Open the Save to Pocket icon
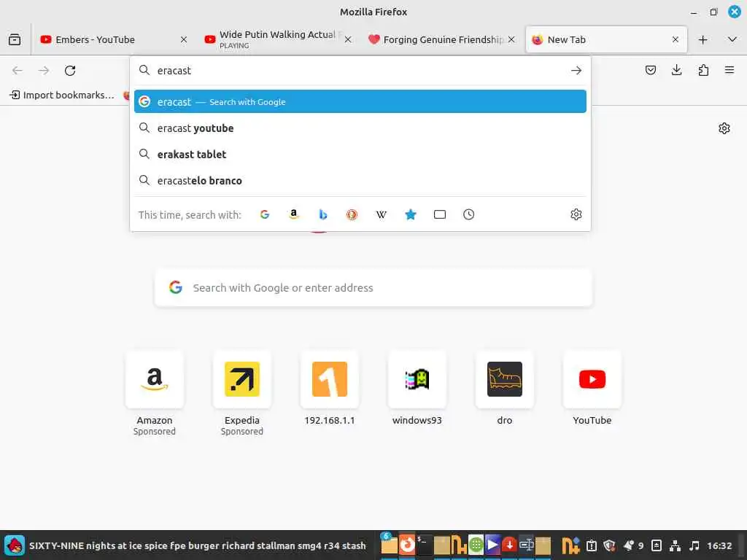 point(650,71)
